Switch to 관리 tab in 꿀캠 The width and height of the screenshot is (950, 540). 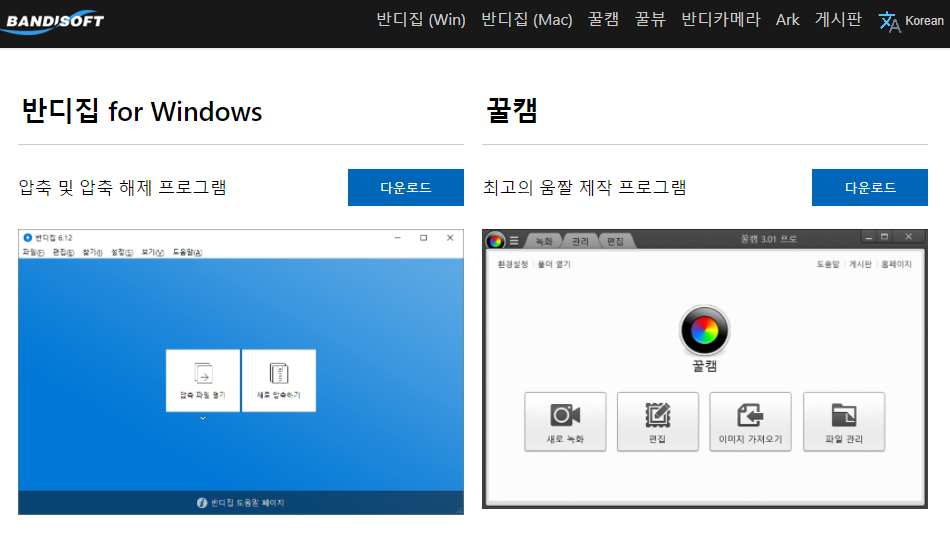tap(580, 241)
